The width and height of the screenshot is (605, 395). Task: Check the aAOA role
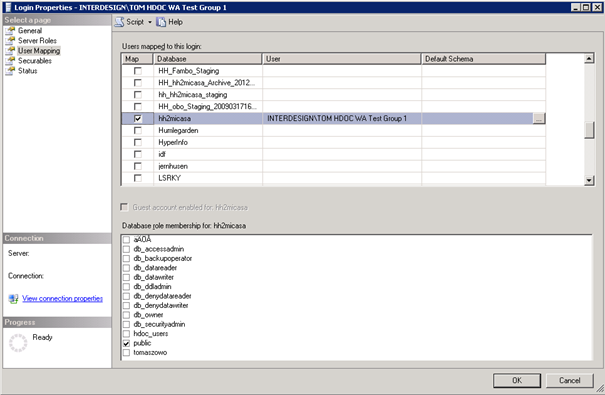pyautogui.click(x=126, y=240)
